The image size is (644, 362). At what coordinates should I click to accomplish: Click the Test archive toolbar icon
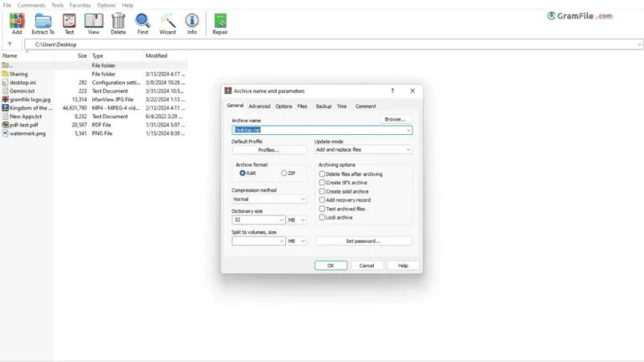tap(69, 23)
